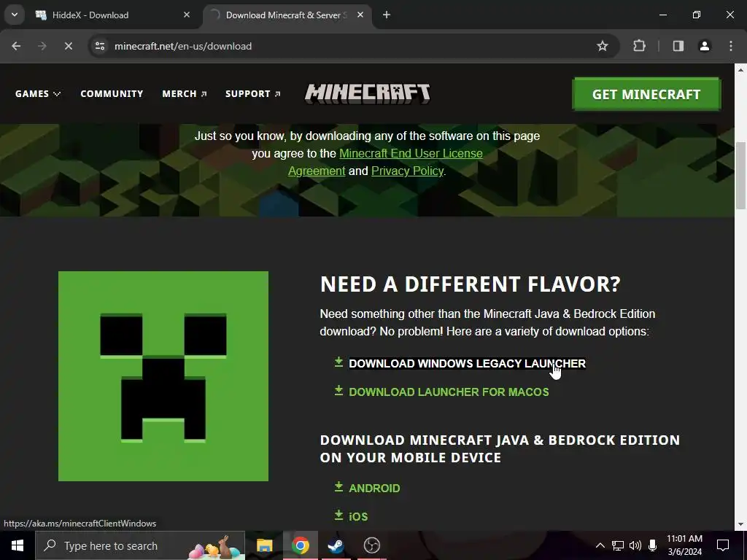Open the network status tray icon

[x=618, y=545]
